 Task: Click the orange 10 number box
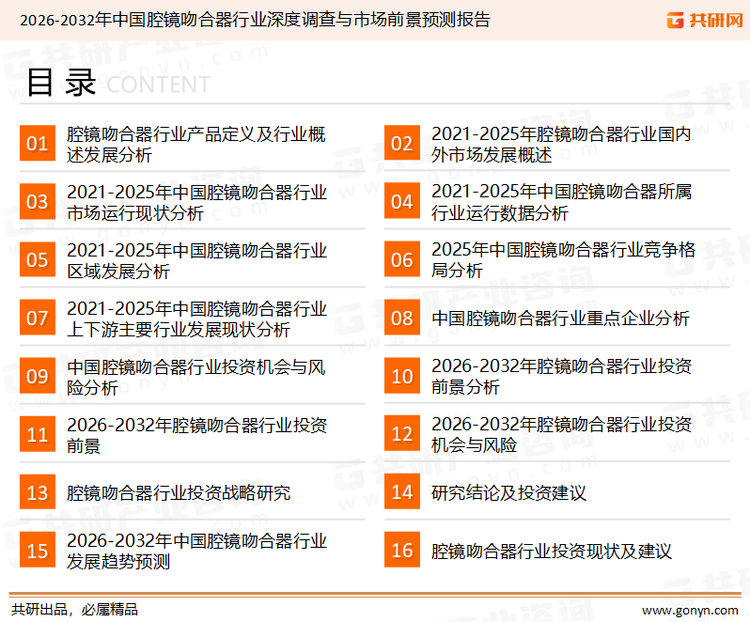(402, 376)
